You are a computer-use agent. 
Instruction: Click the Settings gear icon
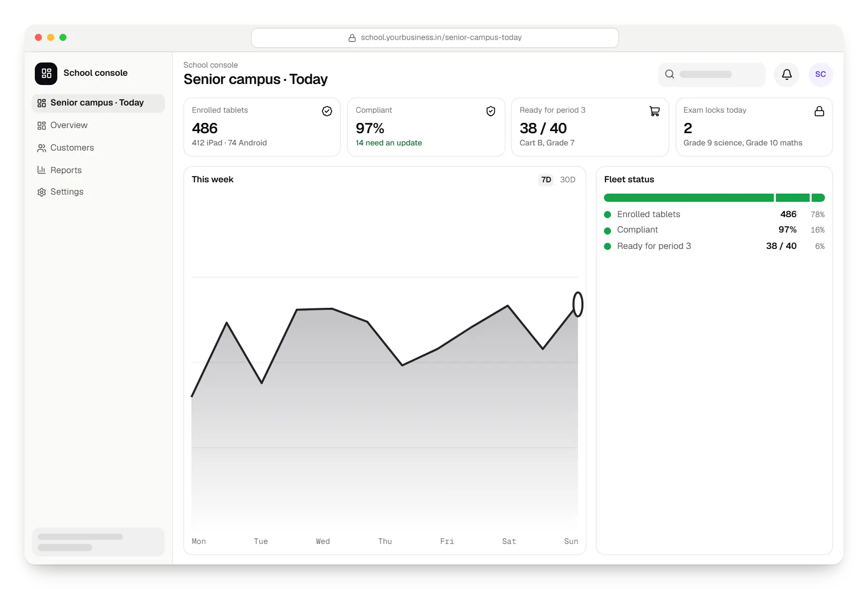coord(41,192)
